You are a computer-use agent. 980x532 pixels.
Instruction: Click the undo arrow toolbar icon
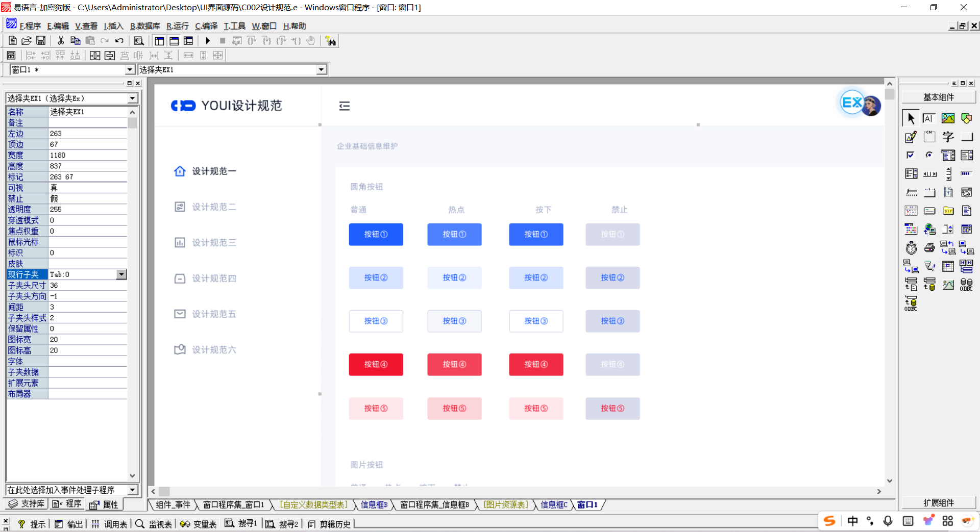click(119, 41)
